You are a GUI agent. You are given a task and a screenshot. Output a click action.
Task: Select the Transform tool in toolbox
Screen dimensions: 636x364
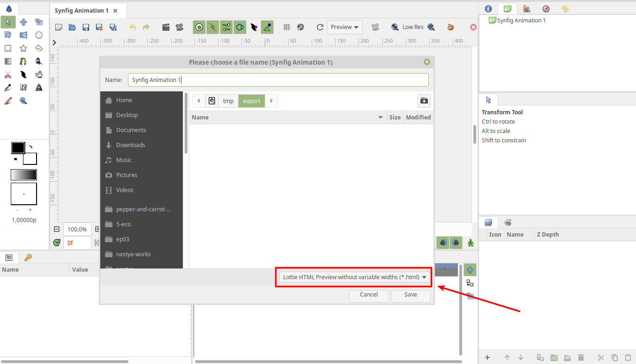8,22
